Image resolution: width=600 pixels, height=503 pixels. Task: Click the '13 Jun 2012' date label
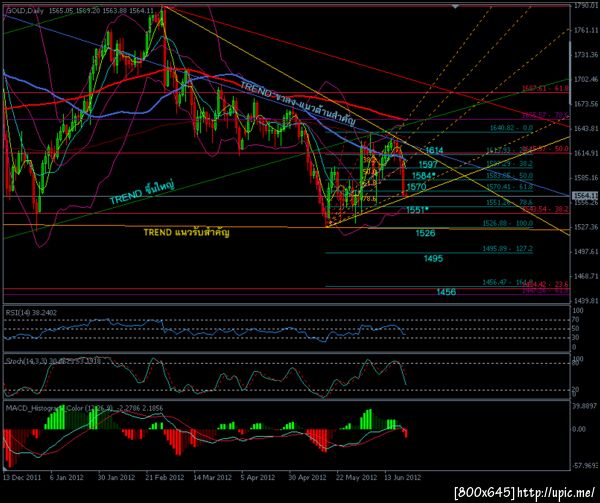click(403, 478)
